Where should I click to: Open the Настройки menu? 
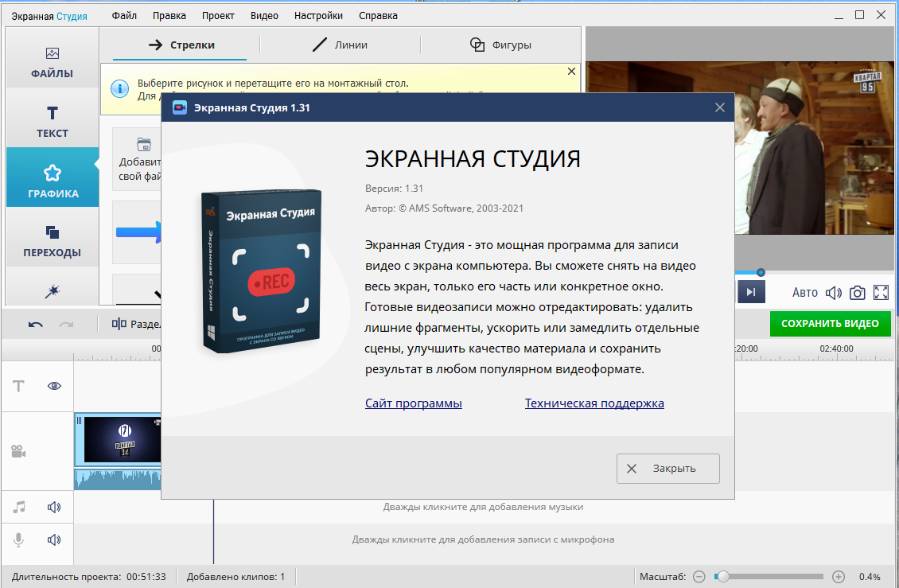318,15
